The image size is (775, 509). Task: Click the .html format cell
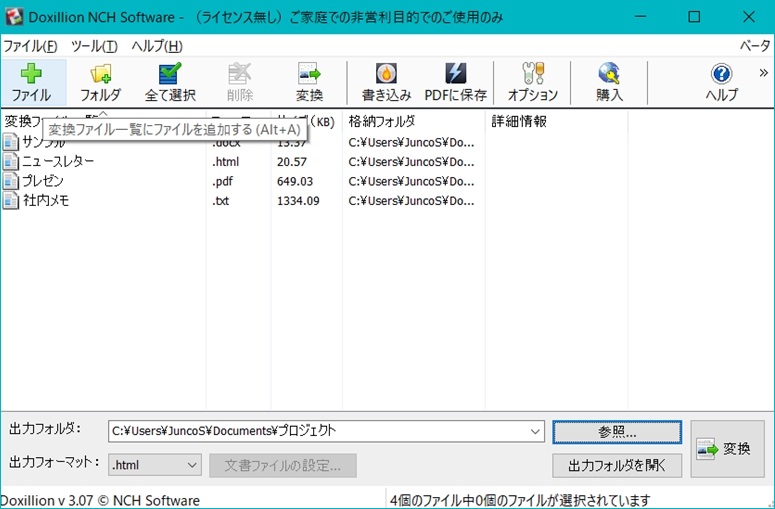click(226, 162)
